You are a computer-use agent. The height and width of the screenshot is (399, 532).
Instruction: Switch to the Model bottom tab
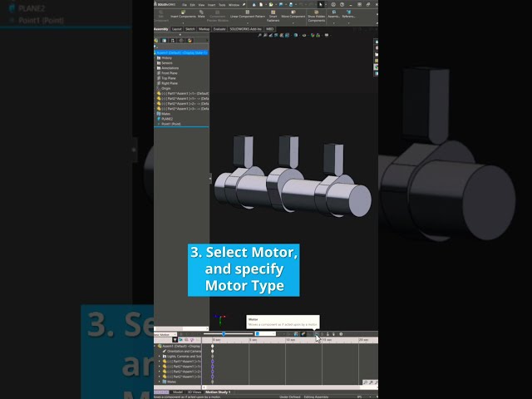pos(177,392)
